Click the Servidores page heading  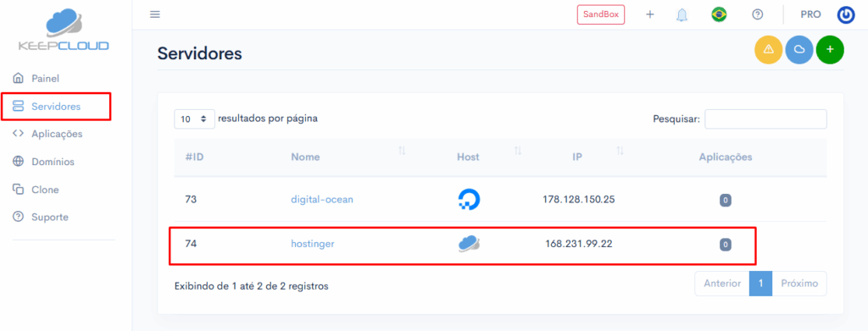200,53
